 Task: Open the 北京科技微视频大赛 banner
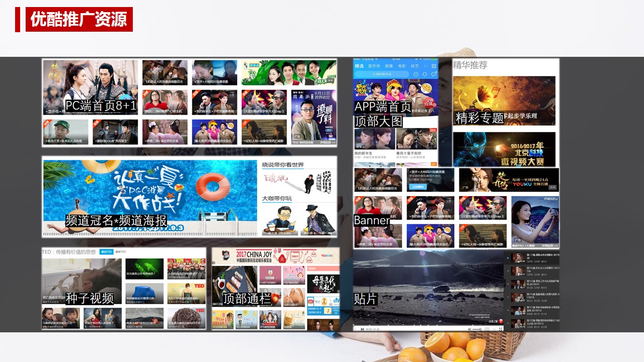coord(504,149)
